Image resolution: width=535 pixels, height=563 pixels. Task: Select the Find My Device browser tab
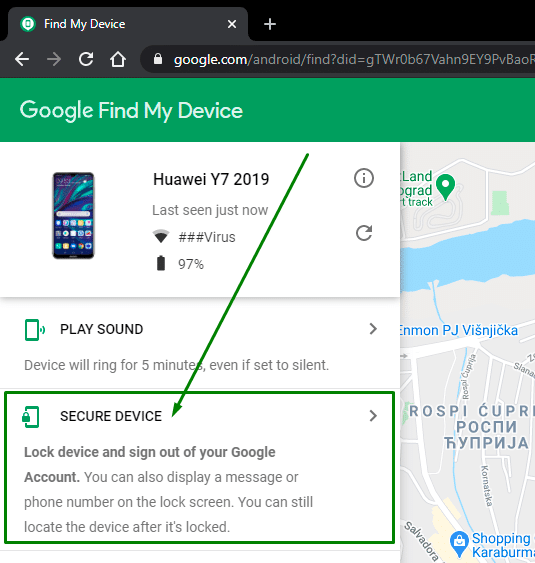click(x=127, y=24)
